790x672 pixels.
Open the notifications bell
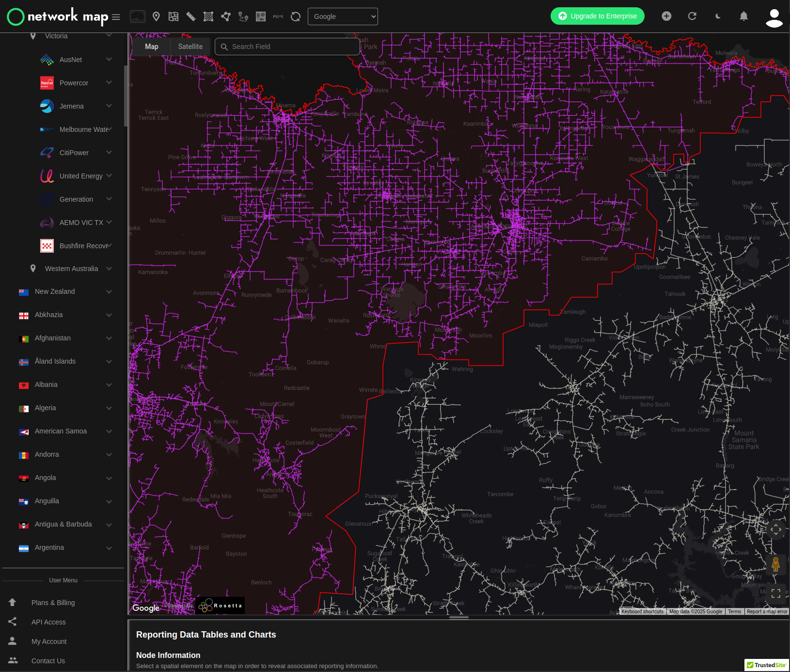(744, 16)
